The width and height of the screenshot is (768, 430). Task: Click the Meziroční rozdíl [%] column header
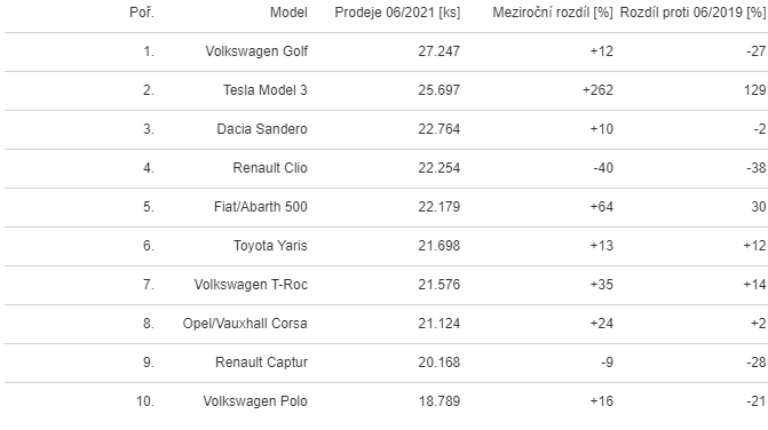click(x=554, y=15)
